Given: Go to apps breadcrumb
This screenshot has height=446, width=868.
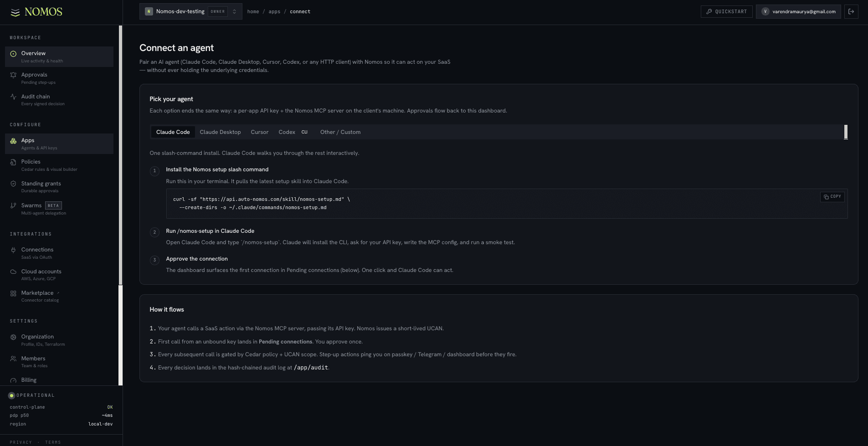Looking at the screenshot, I should pyautogui.click(x=274, y=11).
